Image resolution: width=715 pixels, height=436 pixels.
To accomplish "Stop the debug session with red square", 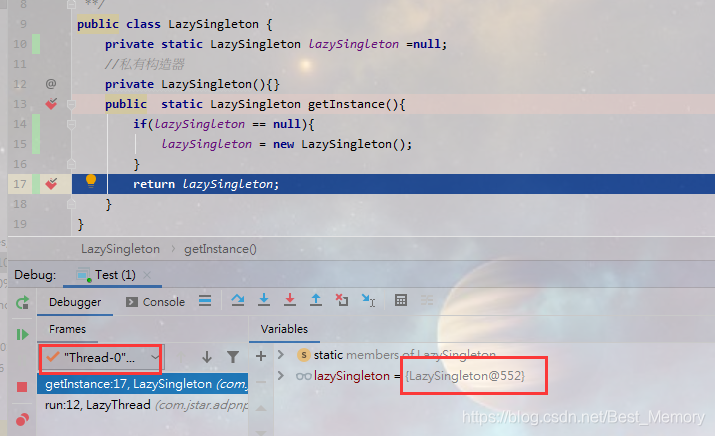I will pyautogui.click(x=22, y=387).
